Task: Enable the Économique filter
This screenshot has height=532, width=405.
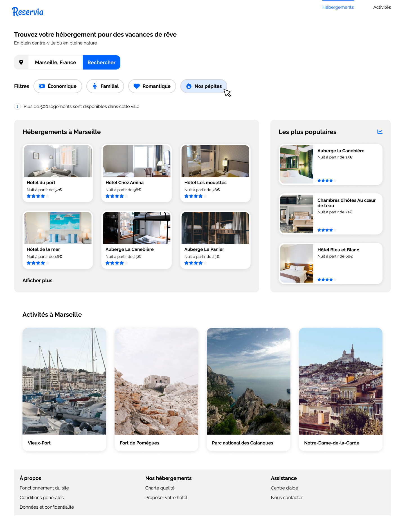Action: (x=58, y=86)
